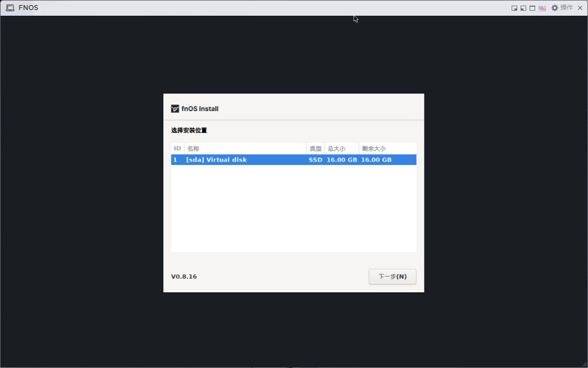Click the US flag keyboard layout icon

tap(542, 8)
